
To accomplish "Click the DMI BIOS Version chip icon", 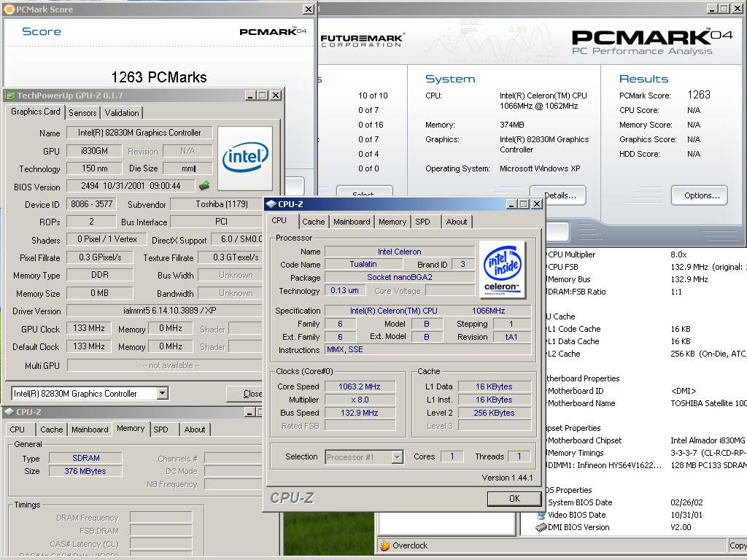I will pyautogui.click(x=541, y=527).
